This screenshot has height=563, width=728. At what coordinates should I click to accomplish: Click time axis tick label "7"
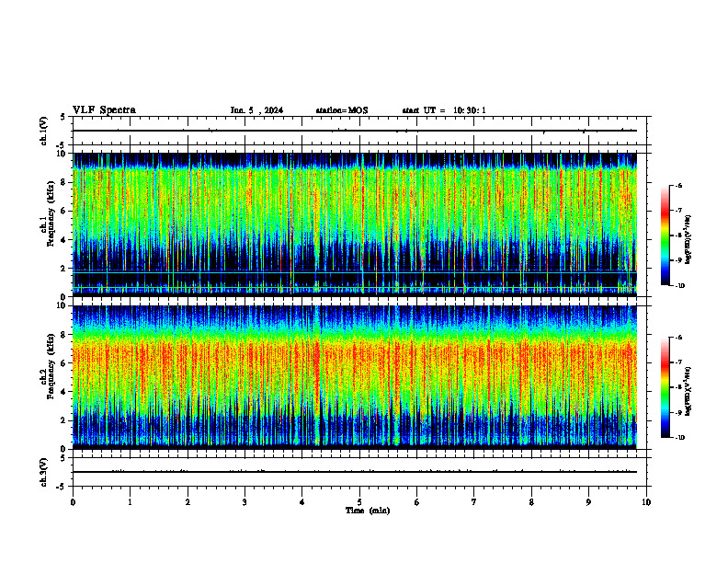coord(474,502)
